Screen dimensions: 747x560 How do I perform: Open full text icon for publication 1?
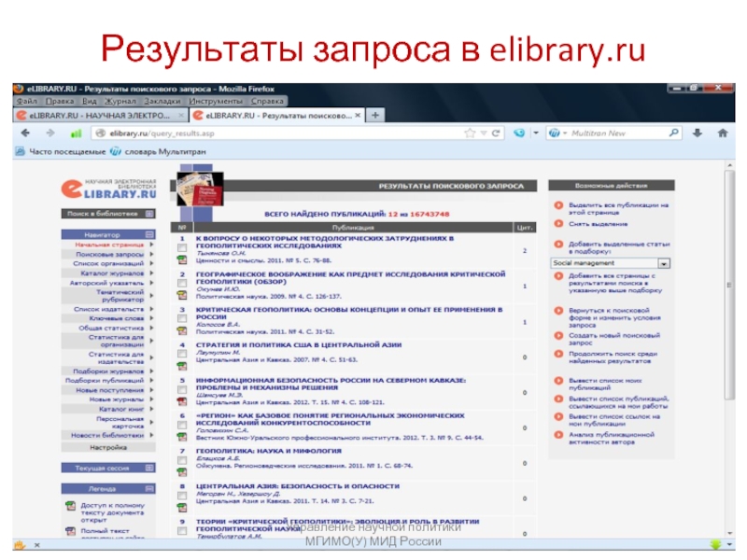coord(182,259)
